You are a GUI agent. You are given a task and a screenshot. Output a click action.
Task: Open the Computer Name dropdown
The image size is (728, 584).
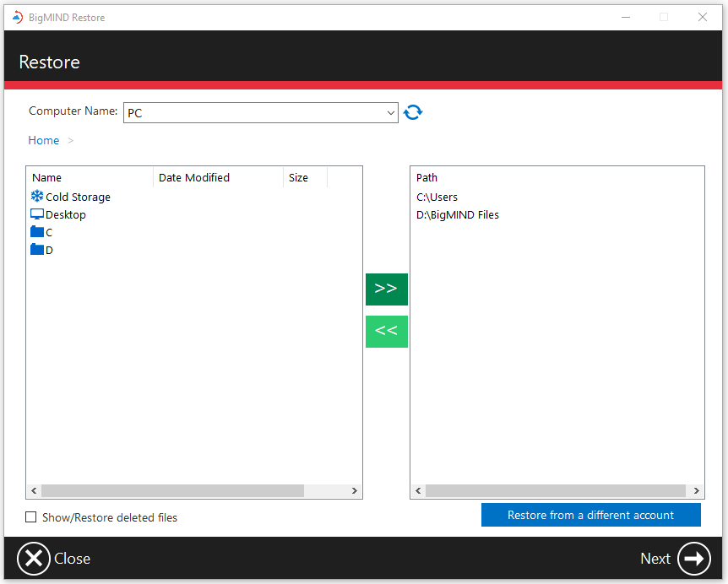point(389,112)
